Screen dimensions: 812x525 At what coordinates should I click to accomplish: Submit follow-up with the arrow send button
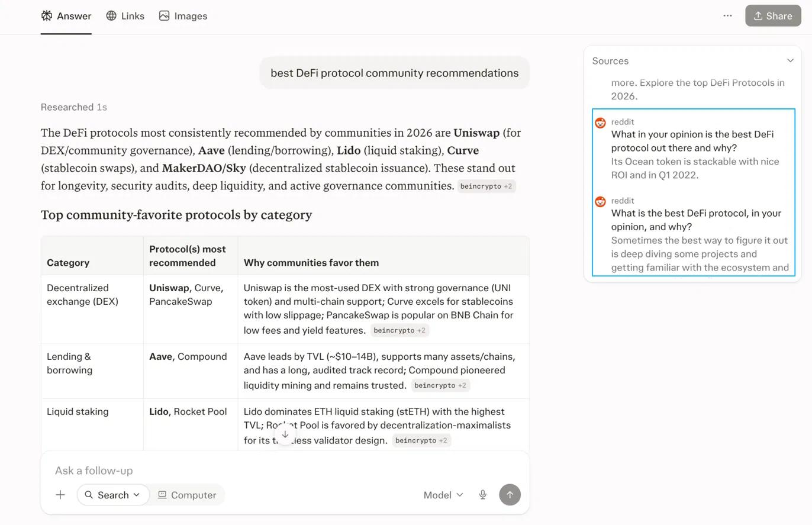click(510, 495)
